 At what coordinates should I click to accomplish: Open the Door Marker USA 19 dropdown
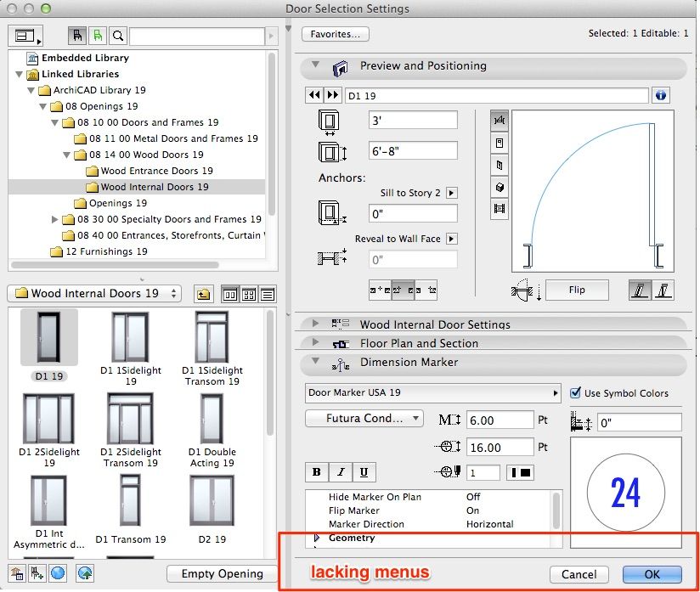[556, 393]
